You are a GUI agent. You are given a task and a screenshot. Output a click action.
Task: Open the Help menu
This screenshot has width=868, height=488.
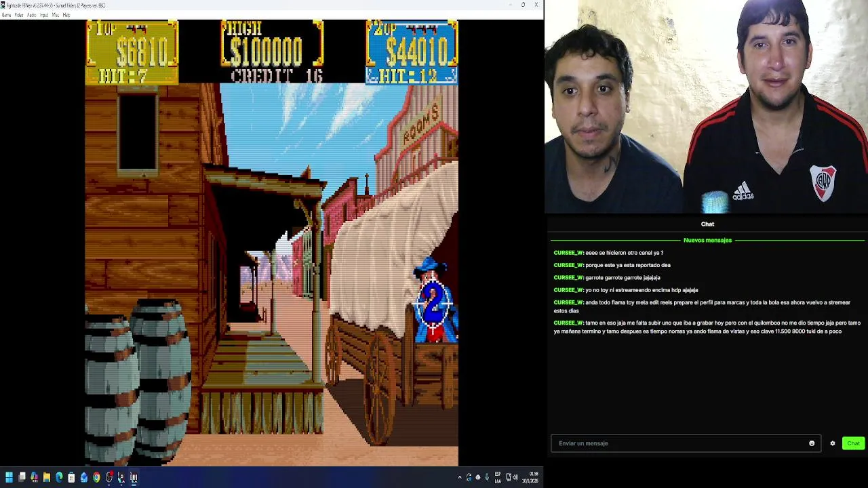click(x=66, y=15)
